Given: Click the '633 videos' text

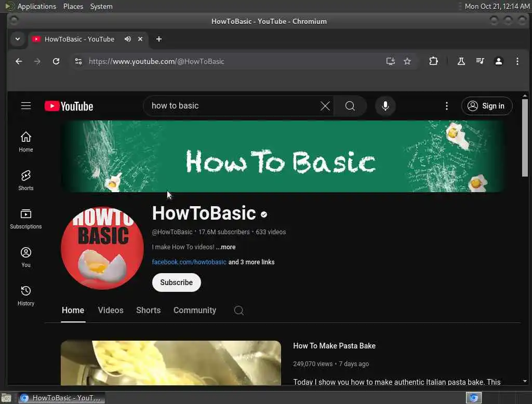Looking at the screenshot, I should 271,232.
